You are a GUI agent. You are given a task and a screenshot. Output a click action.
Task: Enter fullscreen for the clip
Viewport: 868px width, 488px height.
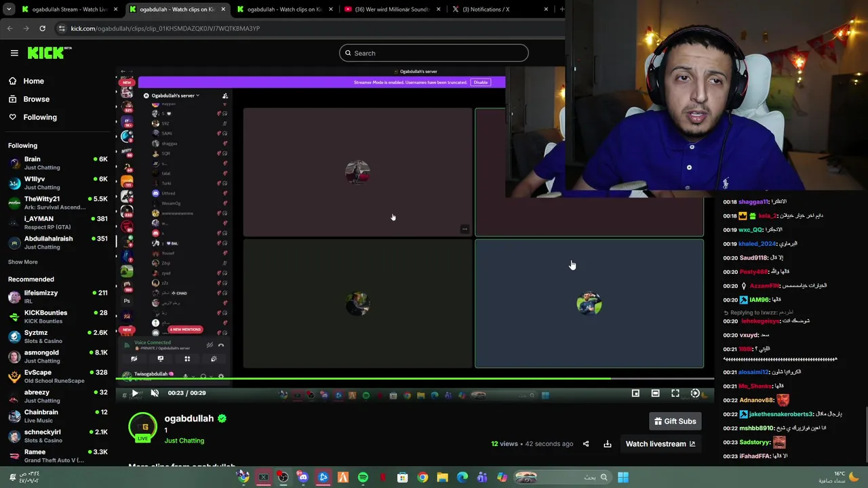coord(675,393)
